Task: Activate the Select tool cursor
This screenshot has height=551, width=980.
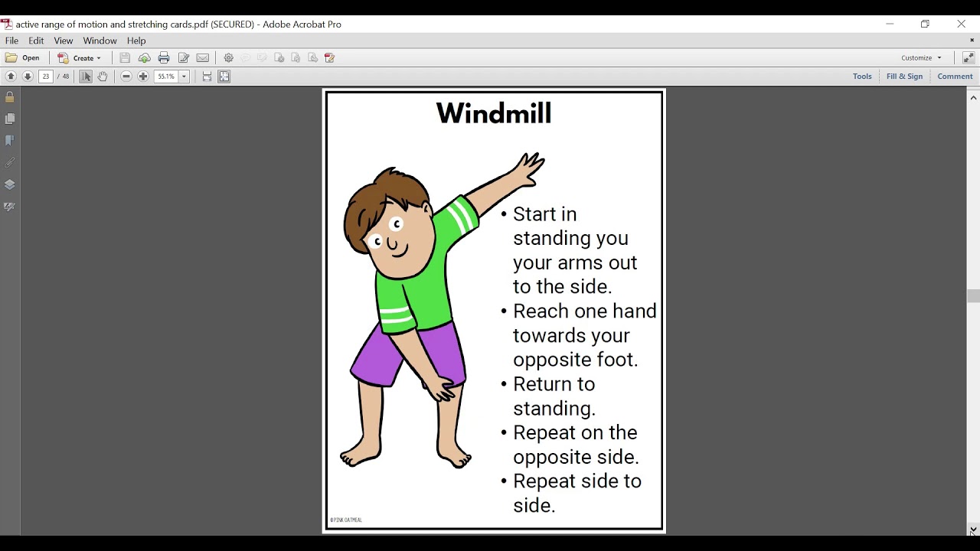Action: (86, 77)
